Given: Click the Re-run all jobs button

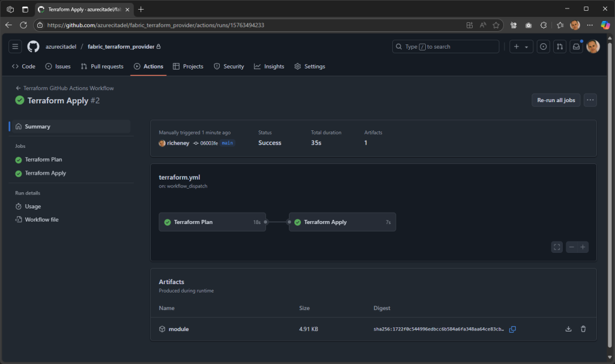Looking at the screenshot, I should pos(555,100).
